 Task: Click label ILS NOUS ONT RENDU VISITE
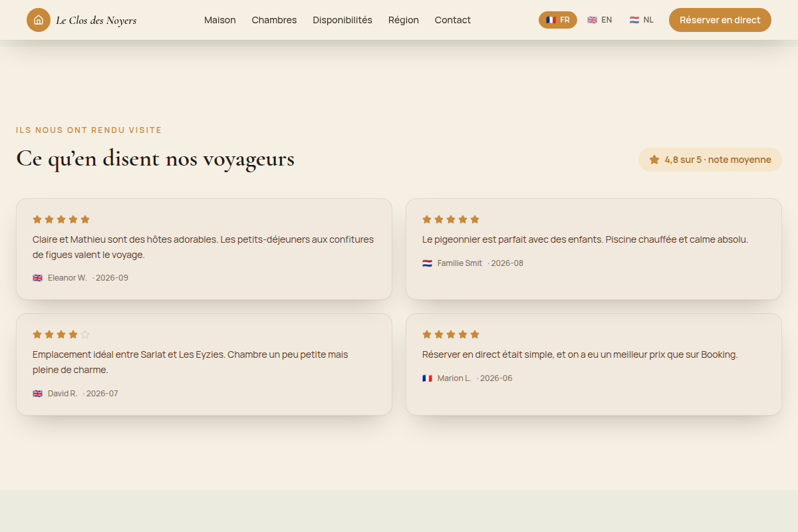tap(89, 130)
